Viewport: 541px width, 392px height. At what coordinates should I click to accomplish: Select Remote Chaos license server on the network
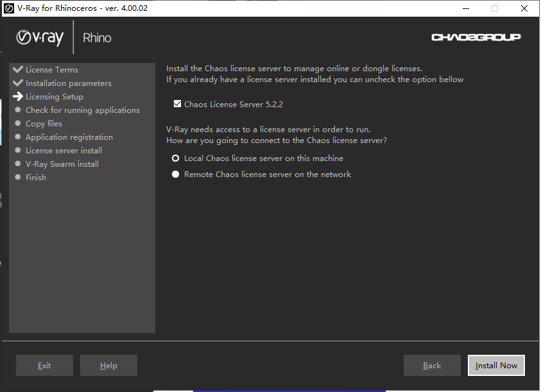tap(176, 175)
